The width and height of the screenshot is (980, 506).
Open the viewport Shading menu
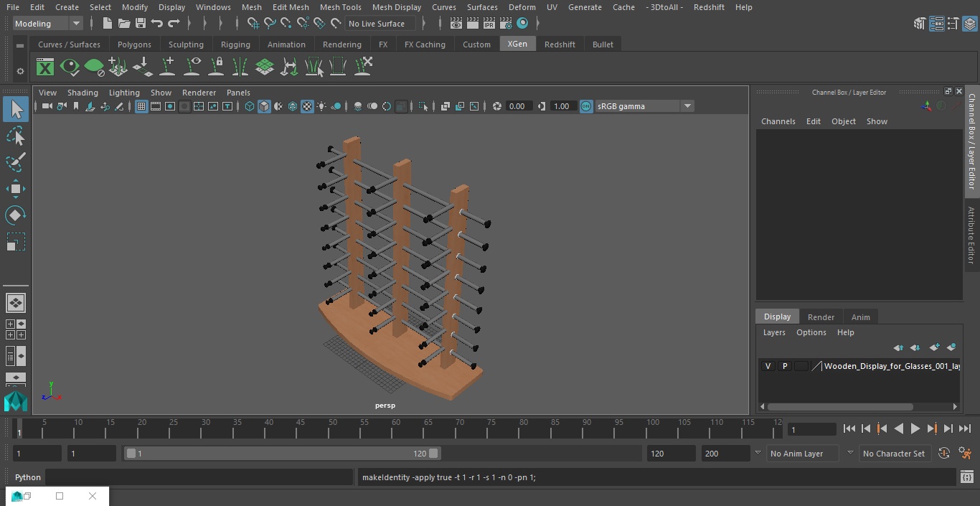click(x=83, y=93)
